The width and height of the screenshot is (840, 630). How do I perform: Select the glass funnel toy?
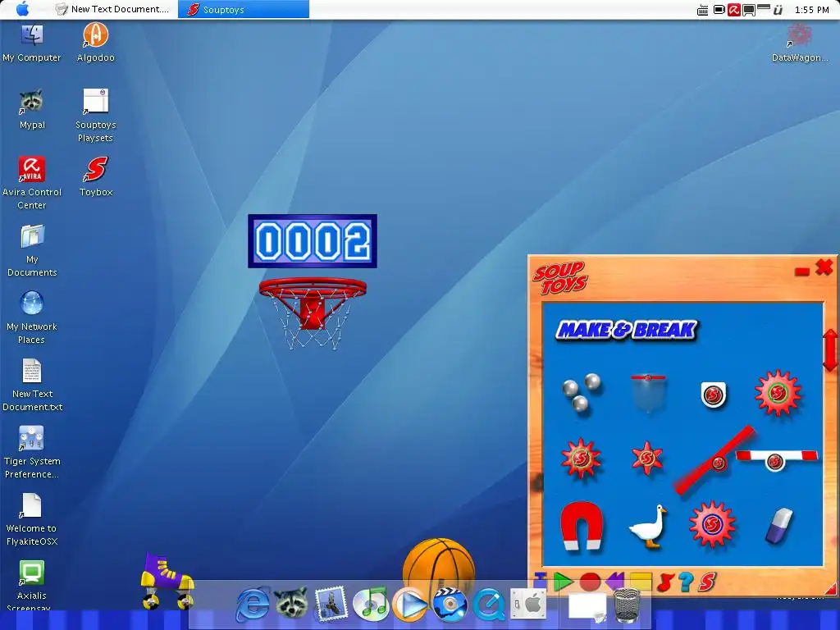(x=648, y=393)
